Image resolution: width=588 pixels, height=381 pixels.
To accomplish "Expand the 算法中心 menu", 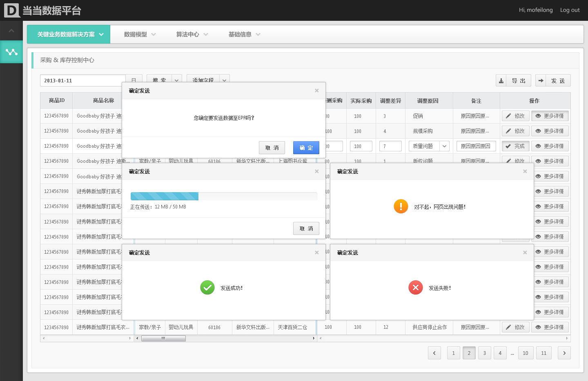I will (192, 34).
